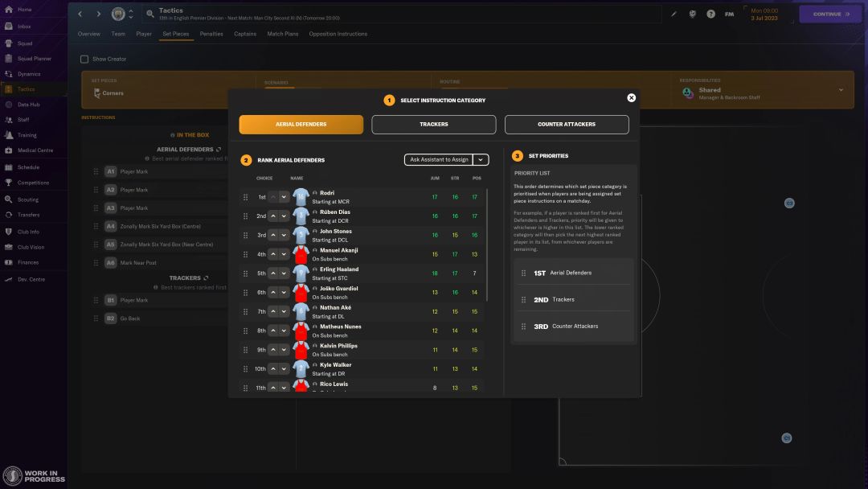Select the Aerial Defenders category tab
Viewport: 868px width, 489px height.
click(301, 125)
